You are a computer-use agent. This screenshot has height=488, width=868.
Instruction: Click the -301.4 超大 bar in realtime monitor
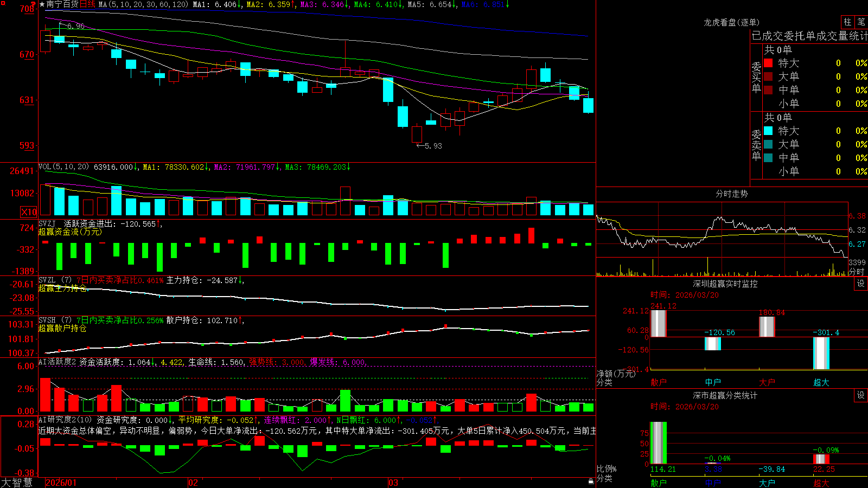(x=821, y=353)
